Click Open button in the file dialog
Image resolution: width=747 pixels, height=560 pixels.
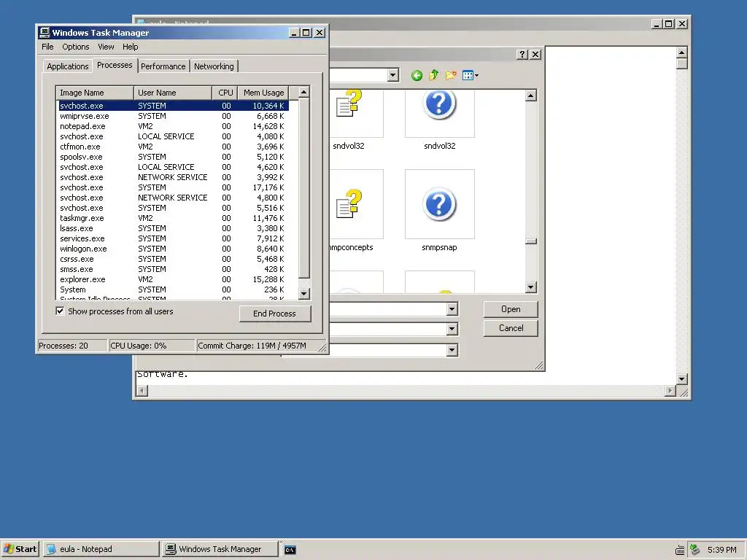(511, 309)
